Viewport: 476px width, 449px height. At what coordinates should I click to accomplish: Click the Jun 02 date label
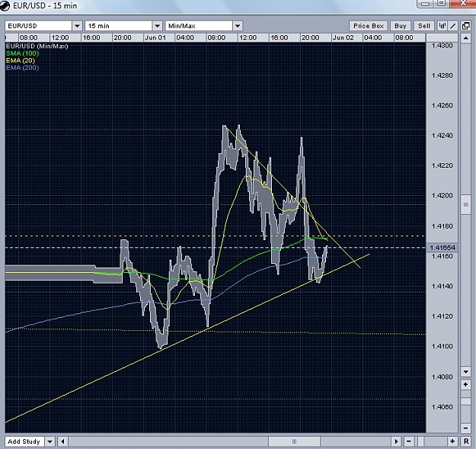point(343,37)
